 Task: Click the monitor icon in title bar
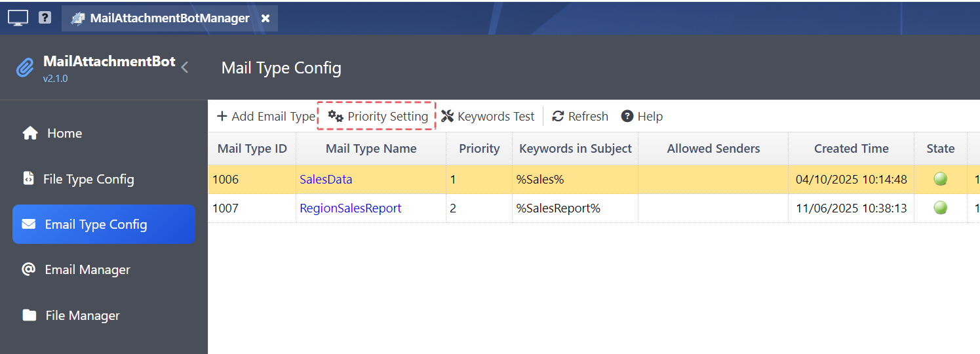point(18,18)
